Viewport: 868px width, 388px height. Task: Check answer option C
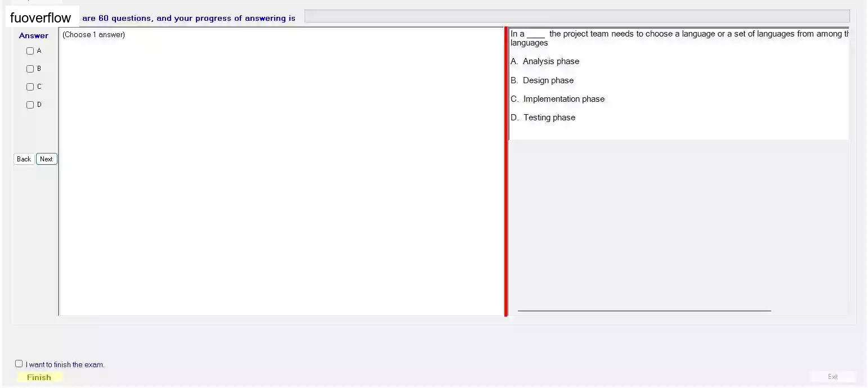pos(30,87)
